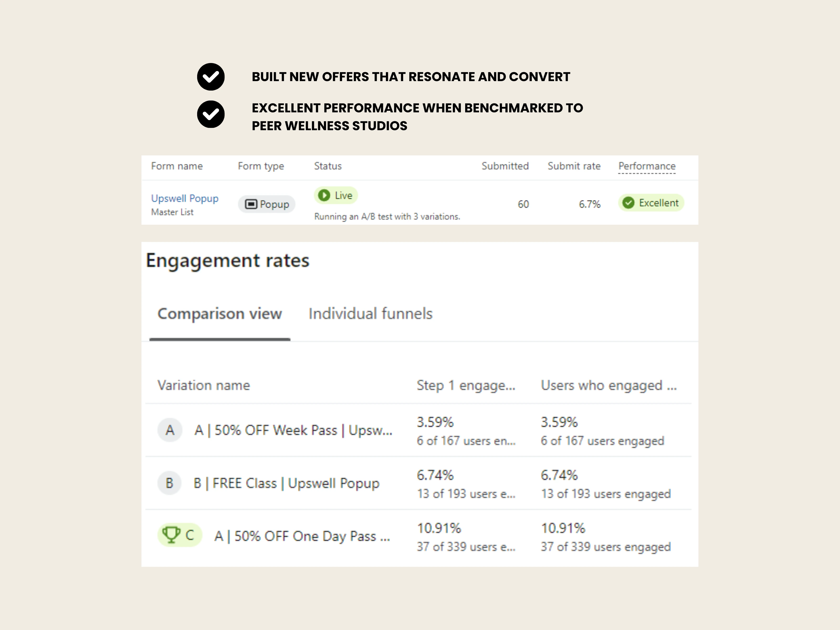Open A | 50% OFF One Day Pass variation

[302, 536]
